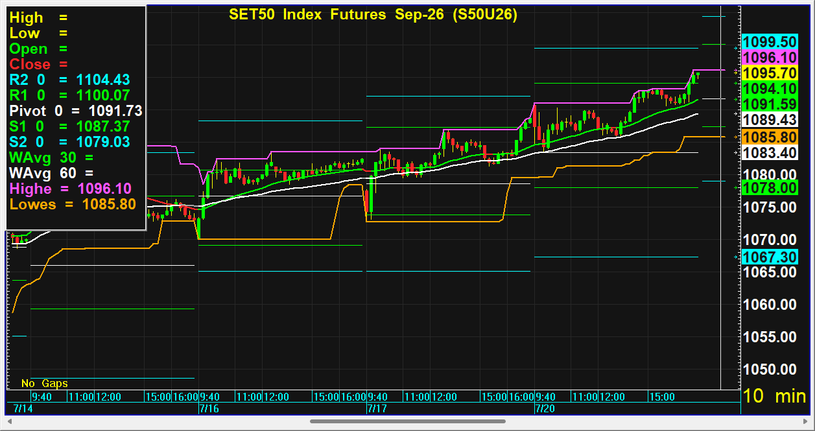Click the 1099.50 cyan price tag
This screenshot has height=431, width=815.
[770, 42]
